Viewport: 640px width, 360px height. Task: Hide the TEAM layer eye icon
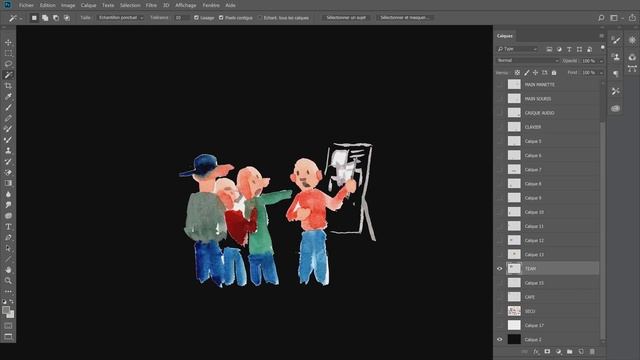500,269
